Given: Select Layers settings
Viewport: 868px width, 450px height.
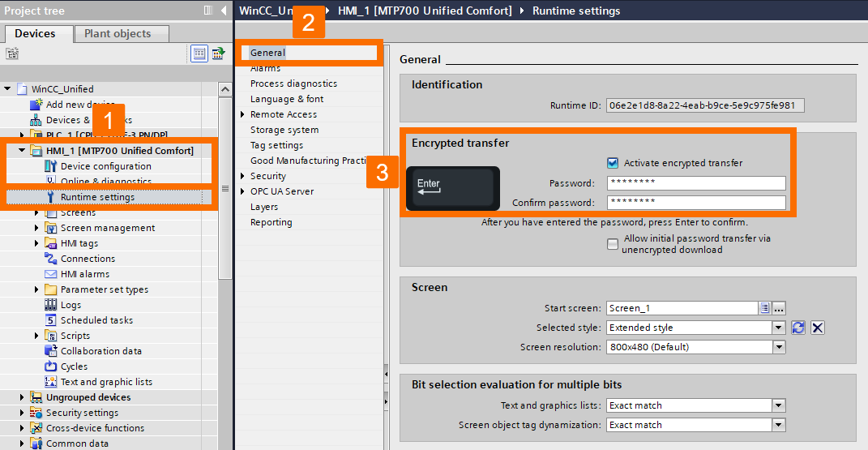Looking at the screenshot, I should [264, 207].
